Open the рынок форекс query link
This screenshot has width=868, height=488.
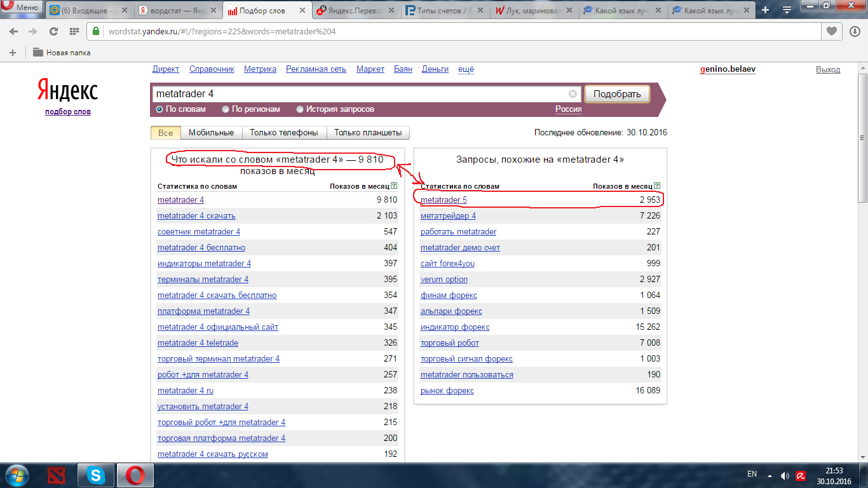pyautogui.click(x=447, y=390)
